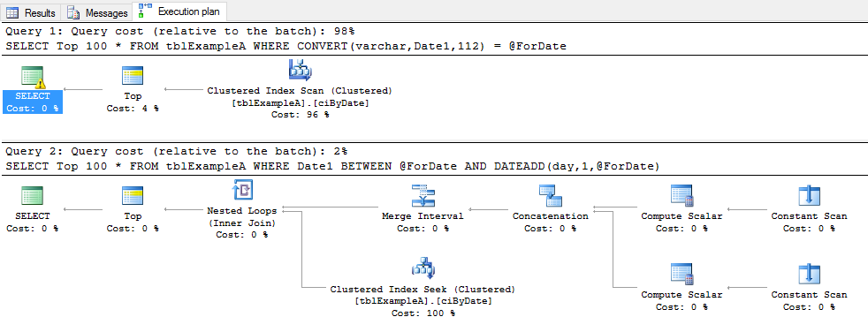
Task: Click the upper Compute Scalar icon
Action: point(681,196)
